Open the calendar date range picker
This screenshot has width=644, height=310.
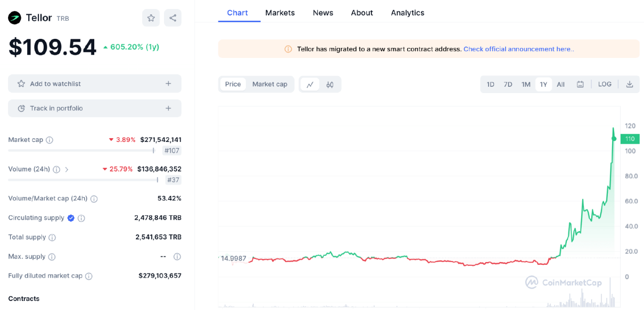580,85
